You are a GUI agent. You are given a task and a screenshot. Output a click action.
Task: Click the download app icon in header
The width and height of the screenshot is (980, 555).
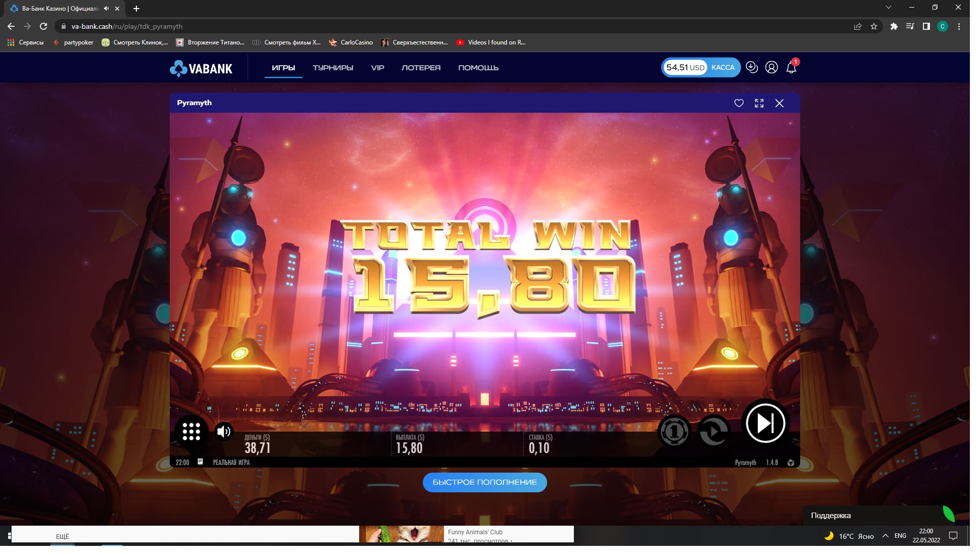click(x=752, y=67)
